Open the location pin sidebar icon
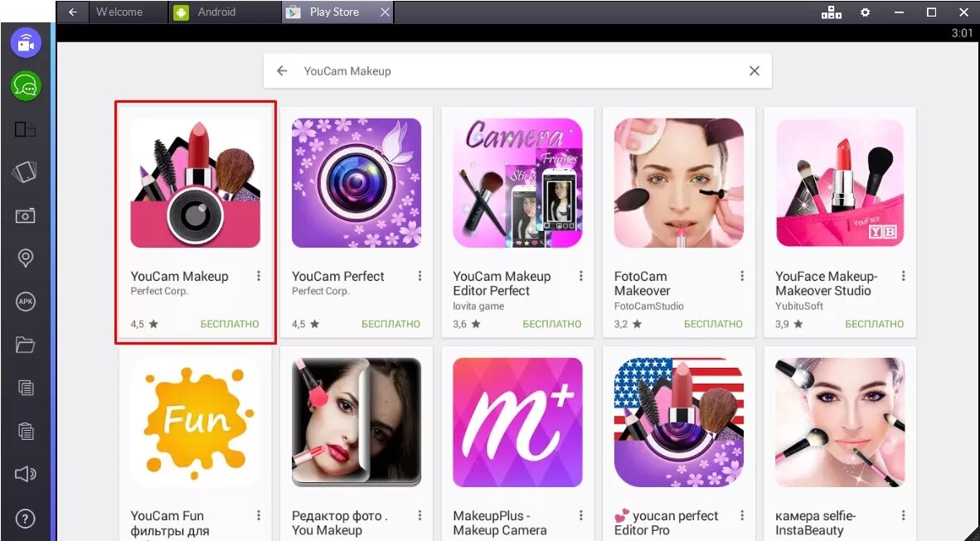The height and width of the screenshot is (541, 980). pyautogui.click(x=26, y=258)
